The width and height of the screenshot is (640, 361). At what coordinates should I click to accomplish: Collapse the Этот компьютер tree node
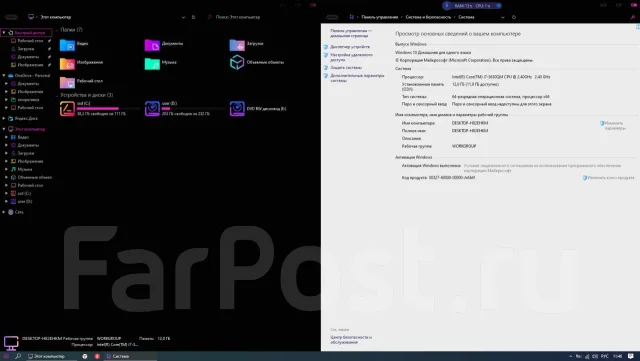(4, 129)
